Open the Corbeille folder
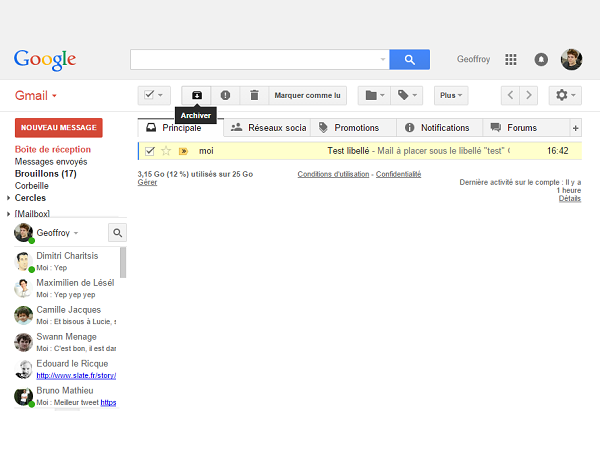 [31, 186]
